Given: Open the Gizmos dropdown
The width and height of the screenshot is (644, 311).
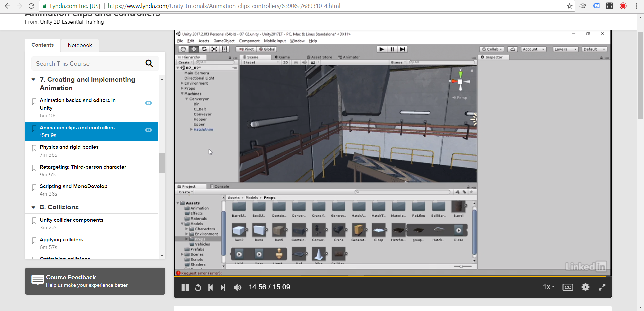Looking at the screenshot, I should click(398, 62).
